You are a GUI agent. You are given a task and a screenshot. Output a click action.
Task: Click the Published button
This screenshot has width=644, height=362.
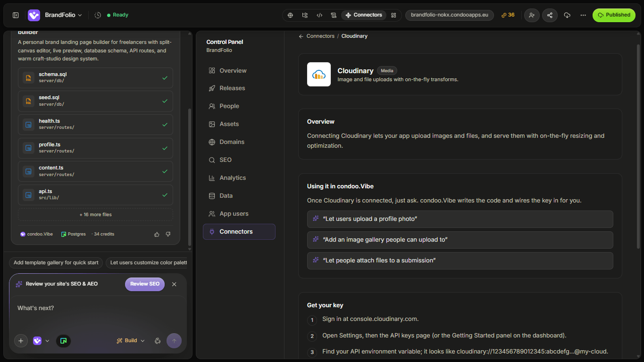pos(614,15)
